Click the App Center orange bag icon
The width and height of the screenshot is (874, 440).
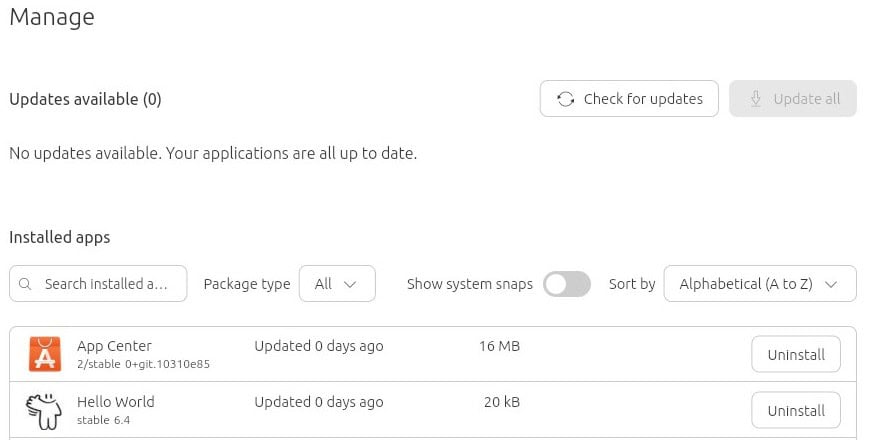point(45,354)
